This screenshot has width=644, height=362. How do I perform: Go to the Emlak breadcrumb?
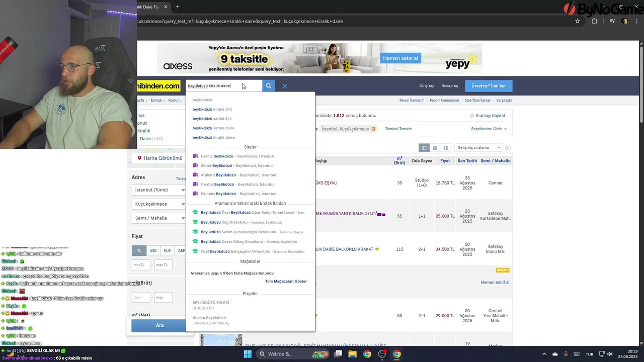click(156, 101)
